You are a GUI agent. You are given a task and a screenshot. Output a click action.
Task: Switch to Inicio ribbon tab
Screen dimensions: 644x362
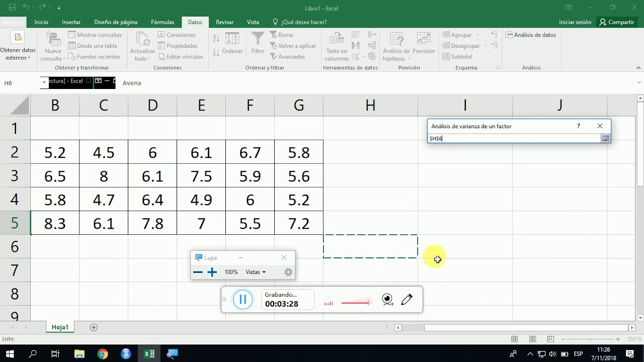pyautogui.click(x=41, y=22)
